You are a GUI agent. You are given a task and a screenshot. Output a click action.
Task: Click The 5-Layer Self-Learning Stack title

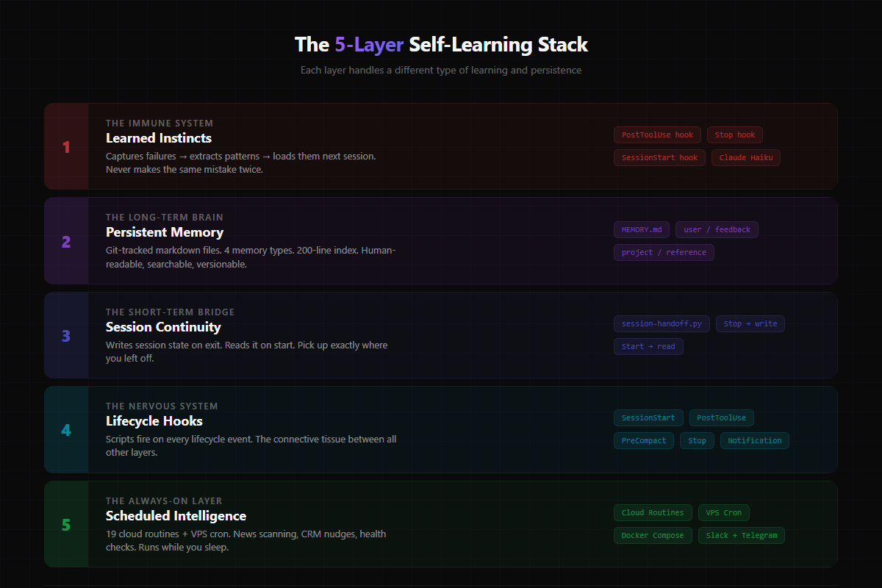pyautogui.click(x=441, y=44)
